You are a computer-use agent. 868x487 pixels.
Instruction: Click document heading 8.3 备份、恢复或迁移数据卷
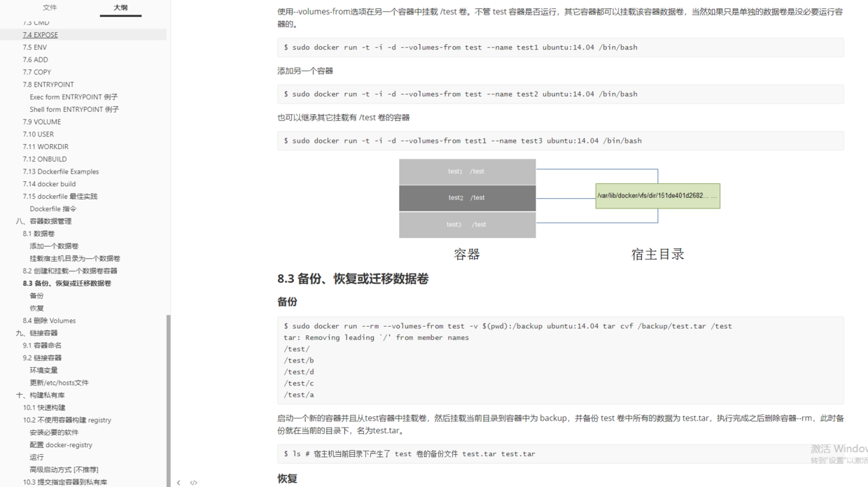tap(353, 278)
